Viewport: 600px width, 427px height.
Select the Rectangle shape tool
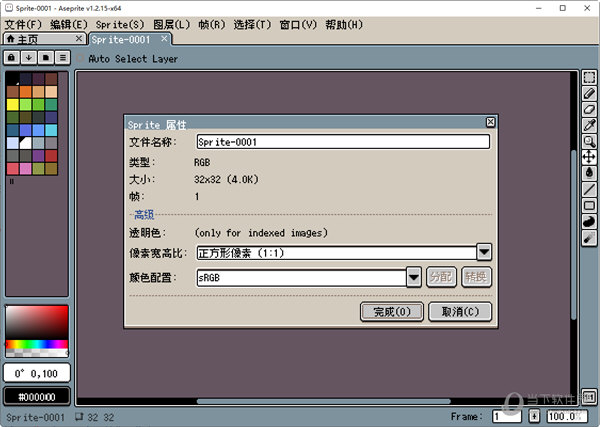589,205
